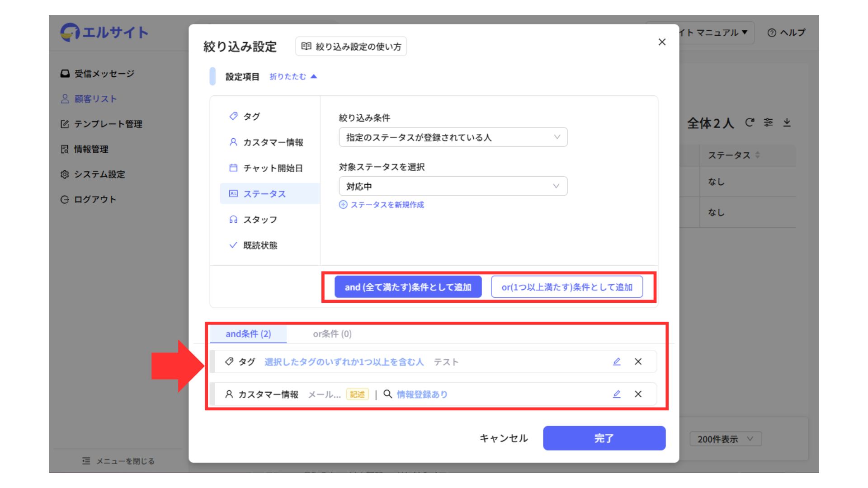The width and height of the screenshot is (868, 488).
Task: Add as and (全て満たす) condition
Action: click(x=408, y=287)
